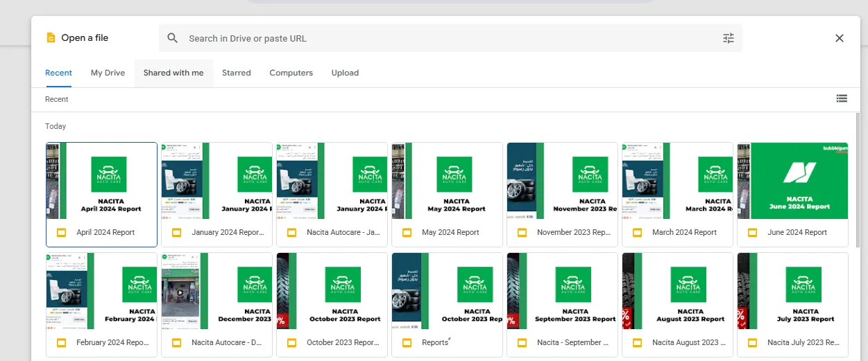
Task: Open the Shared with me tab
Action: tap(173, 73)
